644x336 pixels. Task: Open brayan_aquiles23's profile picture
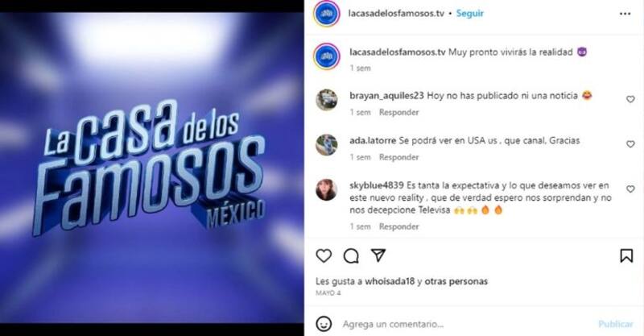[x=327, y=100]
